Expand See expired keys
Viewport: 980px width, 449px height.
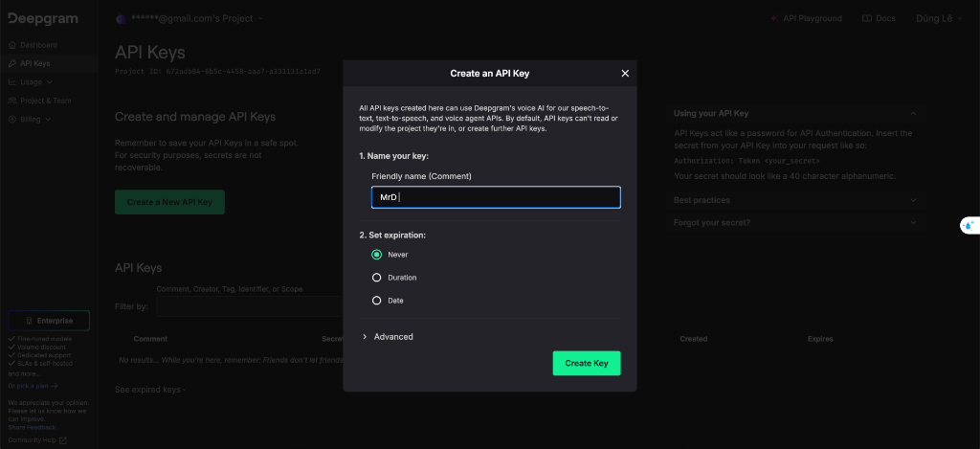coord(150,390)
